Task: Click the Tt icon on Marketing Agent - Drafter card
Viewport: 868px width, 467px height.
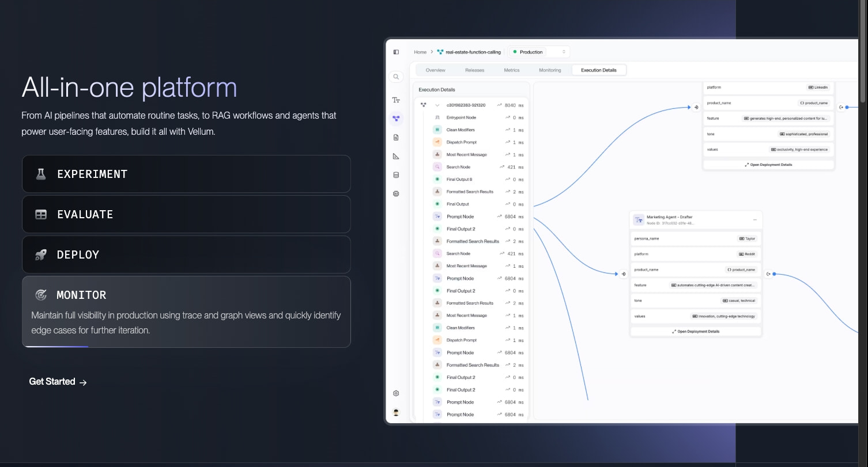Action: coord(639,220)
